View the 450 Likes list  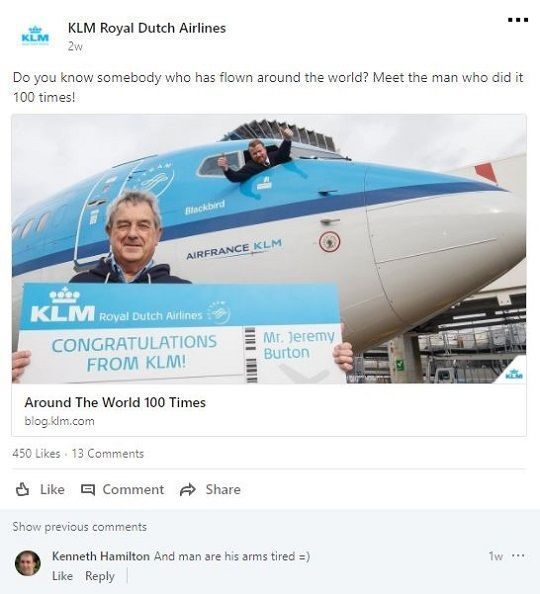point(36,453)
